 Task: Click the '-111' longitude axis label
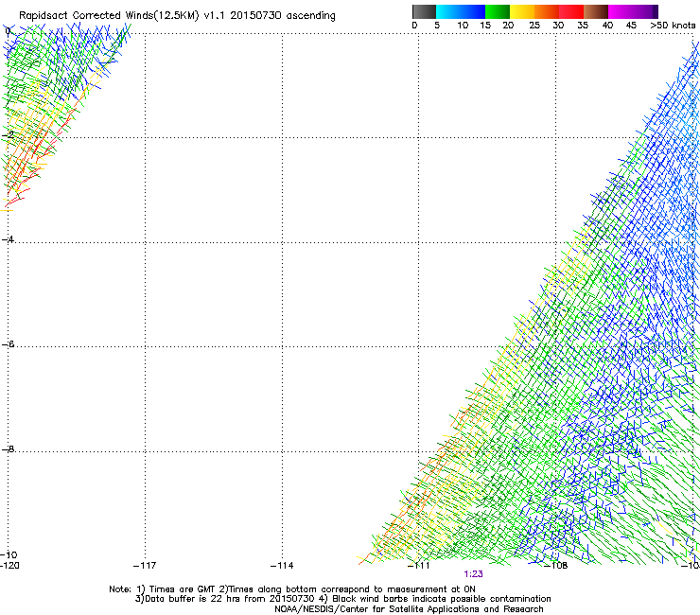(x=419, y=566)
